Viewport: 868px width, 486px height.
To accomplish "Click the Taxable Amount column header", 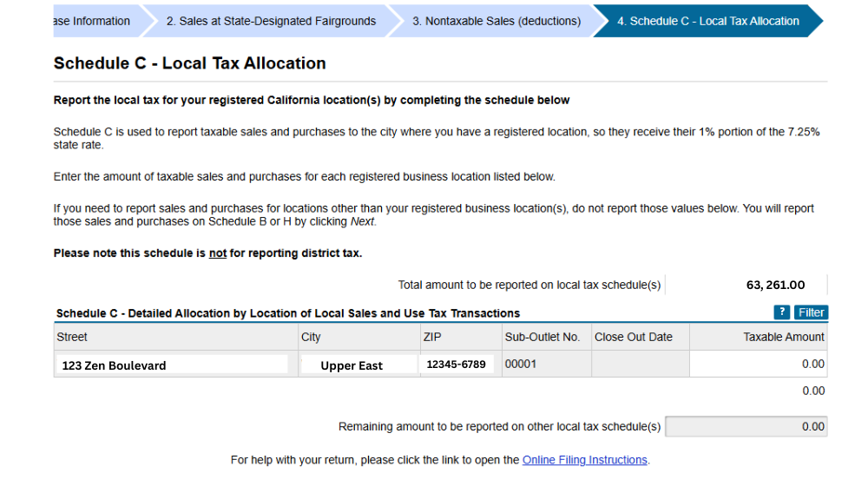I will (784, 337).
